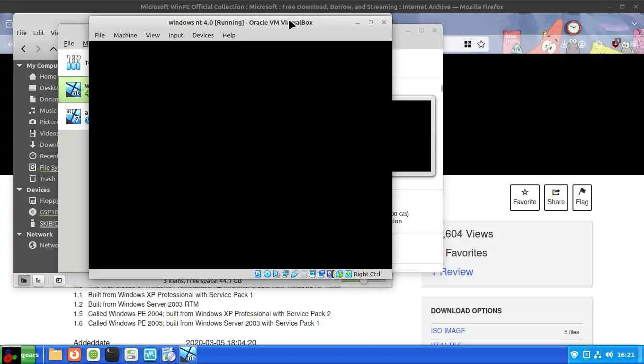Go back in file manager navigation
Viewport: 644px width, 364px height.
23,48
